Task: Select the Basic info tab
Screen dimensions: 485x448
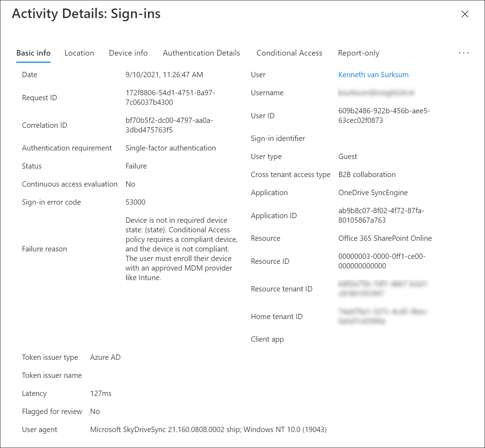Action: coord(33,53)
